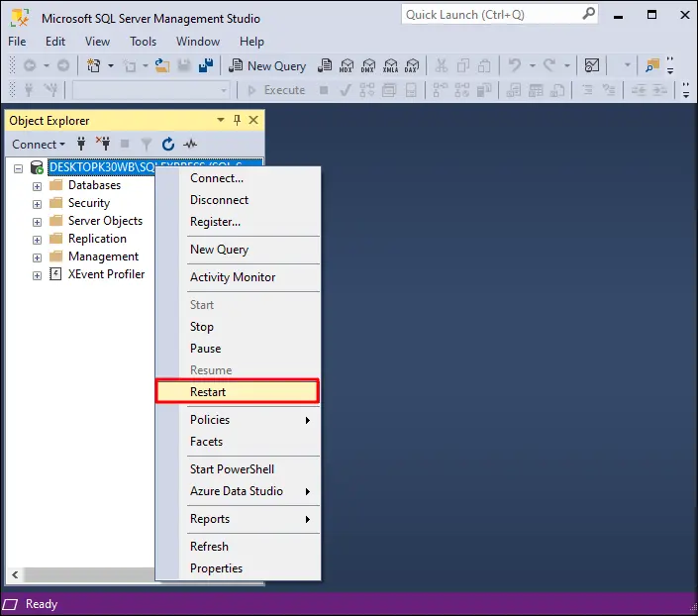Click the Save All toolbar icon

tap(206, 66)
